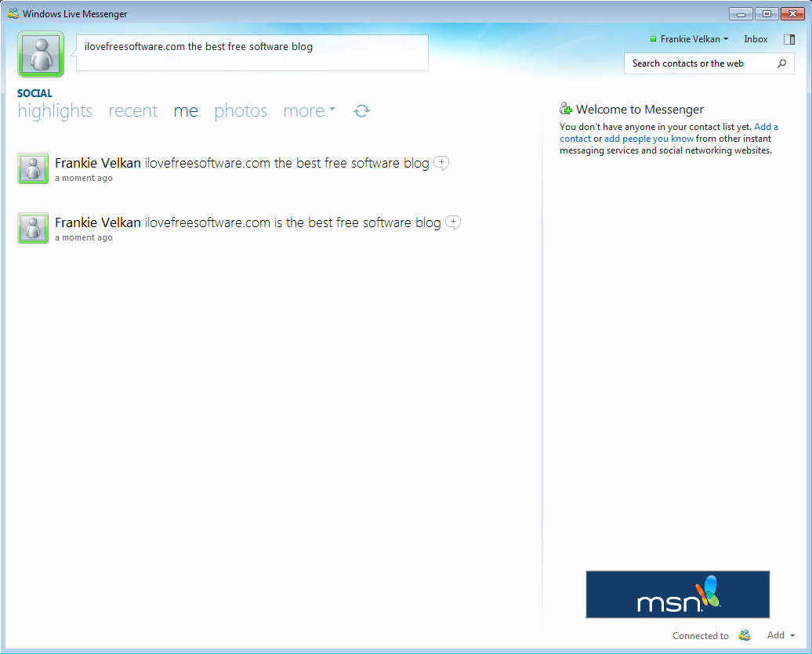Click the Search contacts or the web field
The width and height of the screenshot is (812, 654).
(x=709, y=63)
